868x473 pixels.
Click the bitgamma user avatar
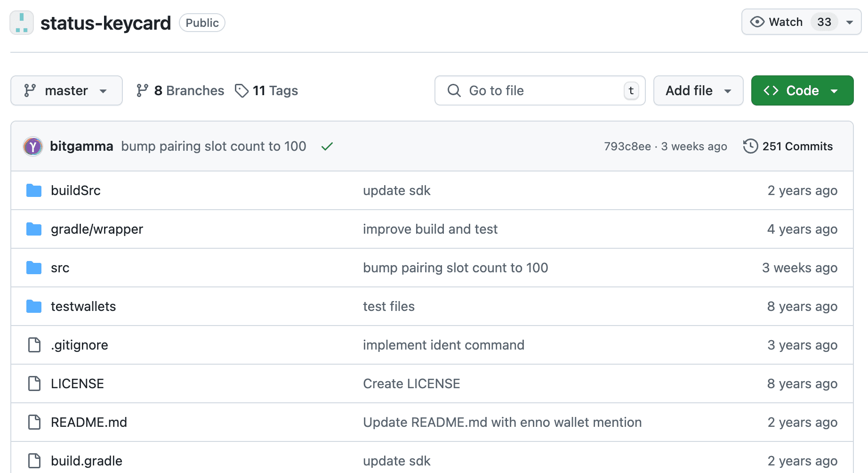33,147
